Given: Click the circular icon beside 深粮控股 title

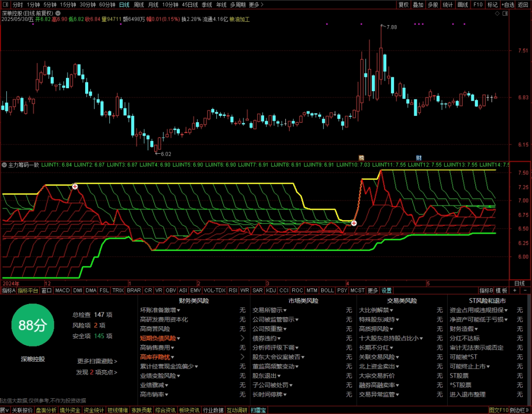Looking at the screenshot, I should [x=58, y=13].
